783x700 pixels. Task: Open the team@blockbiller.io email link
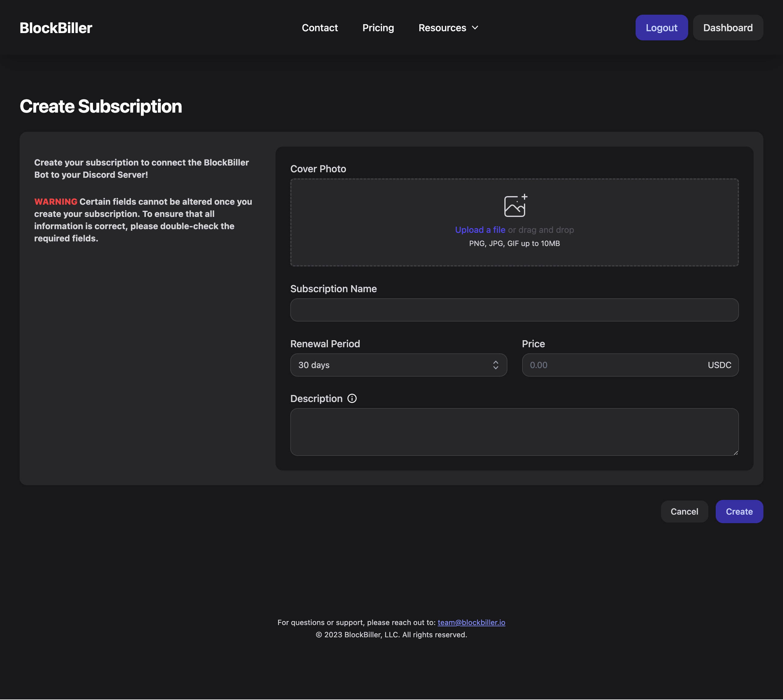click(x=471, y=622)
